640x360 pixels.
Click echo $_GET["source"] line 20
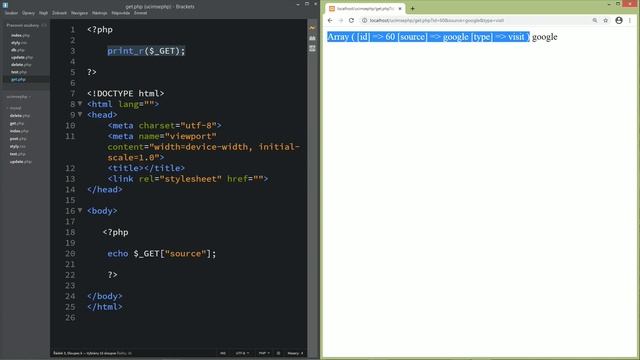[x=162, y=253]
